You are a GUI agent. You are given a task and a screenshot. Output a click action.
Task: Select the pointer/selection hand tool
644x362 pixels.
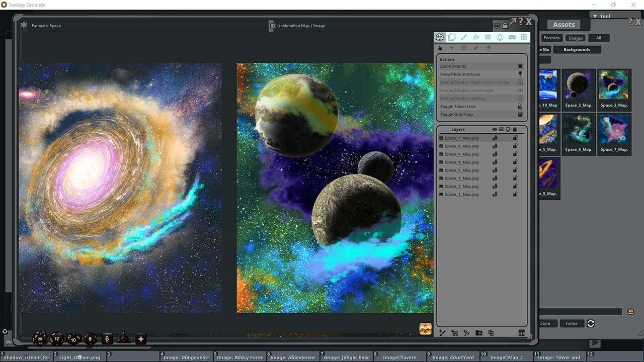click(440, 48)
